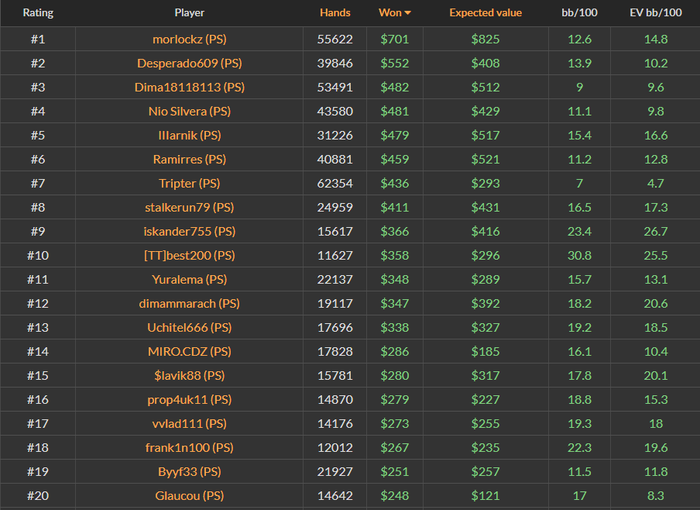Sort table by Hands column
Image resolution: width=700 pixels, height=510 pixels.
[x=335, y=14]
